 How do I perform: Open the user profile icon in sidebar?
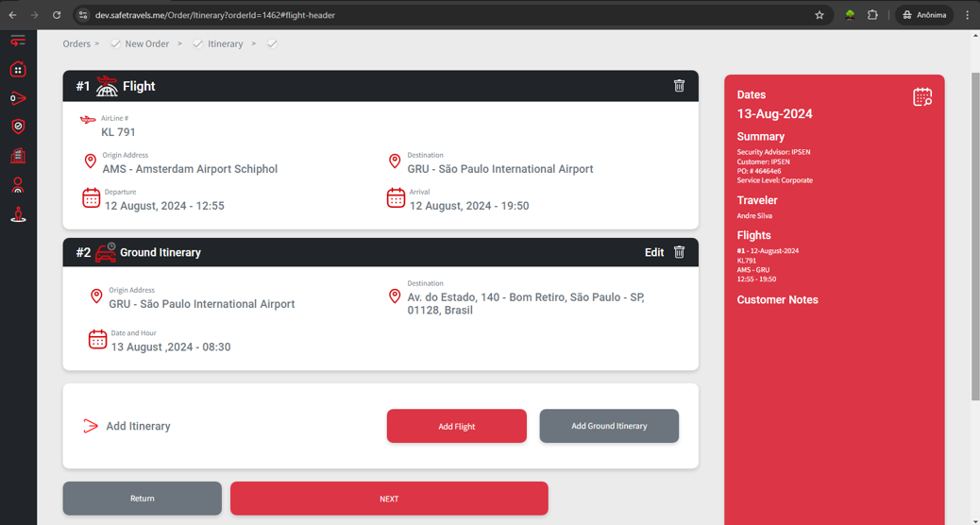[18, 185]
